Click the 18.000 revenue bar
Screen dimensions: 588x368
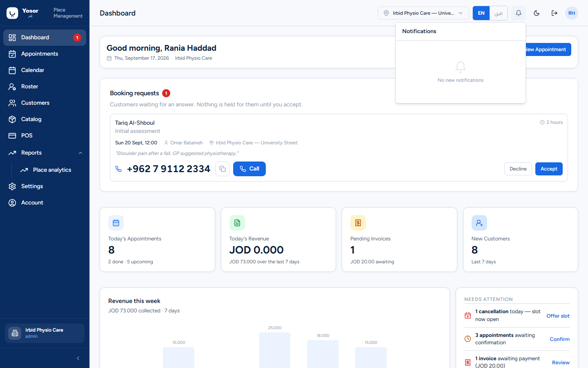point(323,354)
